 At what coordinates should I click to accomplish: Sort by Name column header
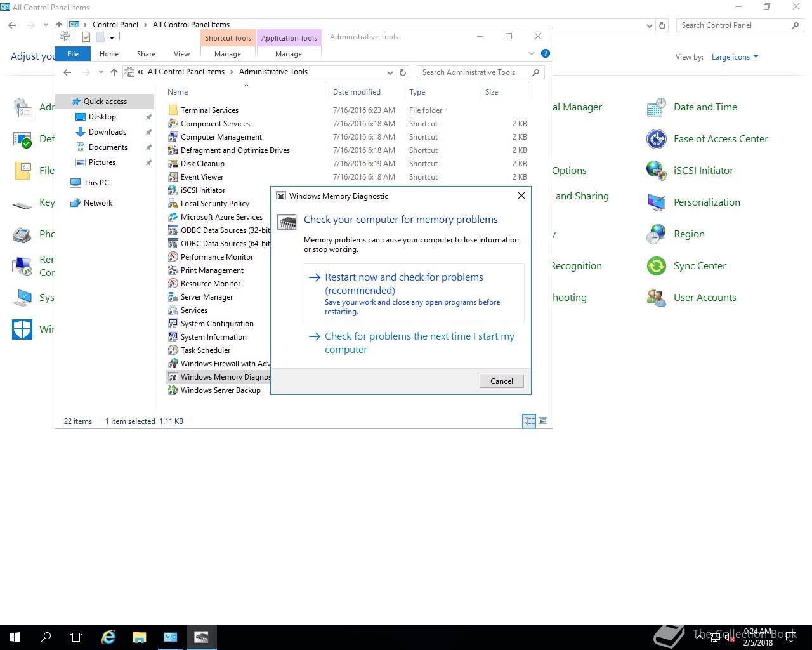246,92
